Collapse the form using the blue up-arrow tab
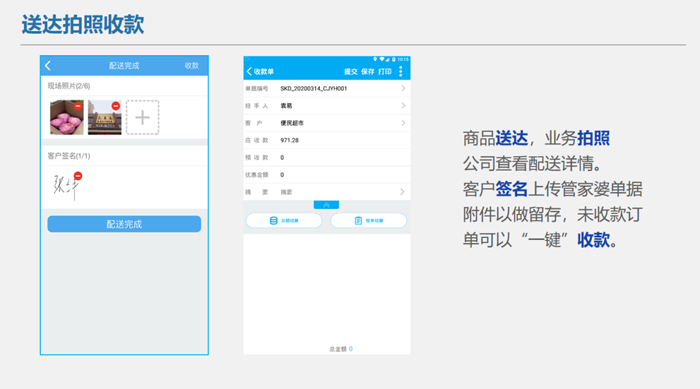 click(326, 205)
